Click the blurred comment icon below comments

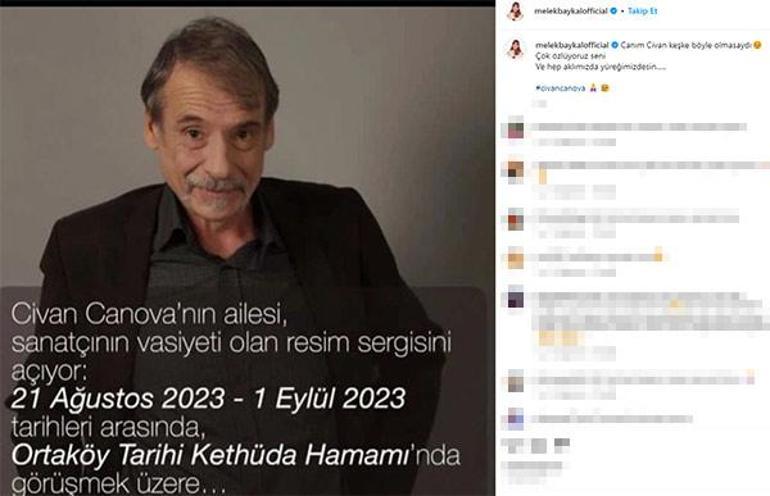(x=539, y=445)
